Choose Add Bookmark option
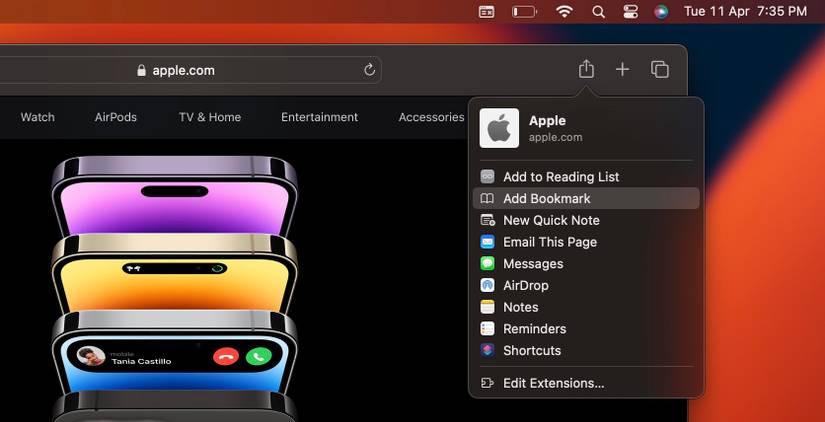 pyautogui.click(x=546, y=199)
